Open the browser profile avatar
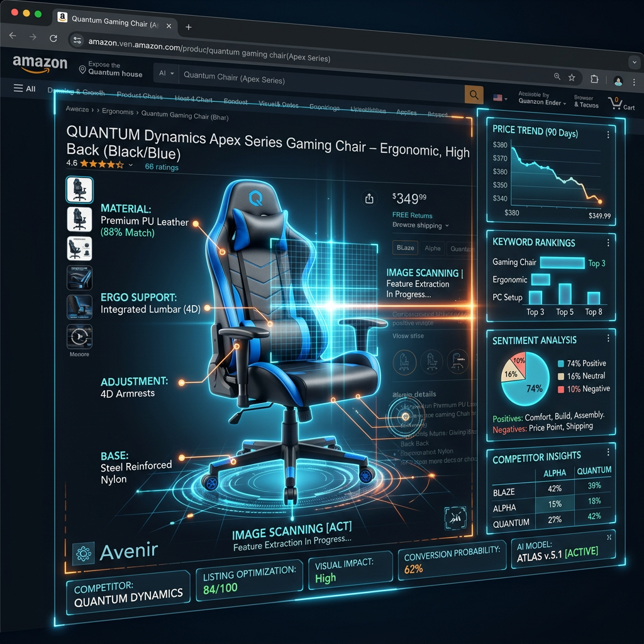644x644 pixels. tap(618, 81)
